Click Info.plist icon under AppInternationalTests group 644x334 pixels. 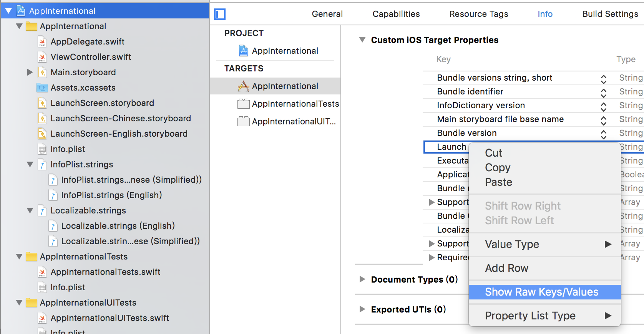point(42,287)
